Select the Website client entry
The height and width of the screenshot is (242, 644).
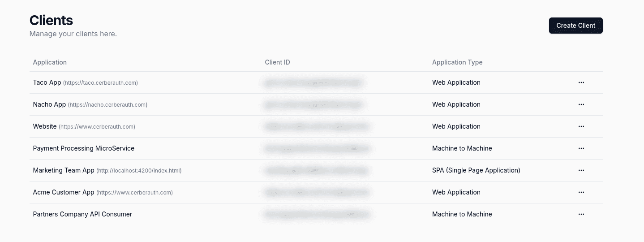(x=316, y=126)
